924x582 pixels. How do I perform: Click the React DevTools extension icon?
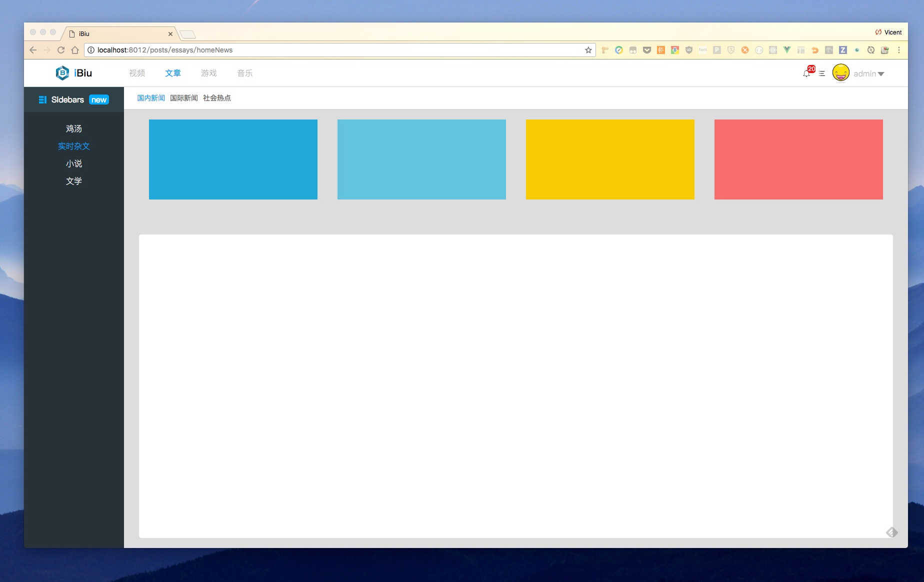pyautogui.click(x=773, y=50)
